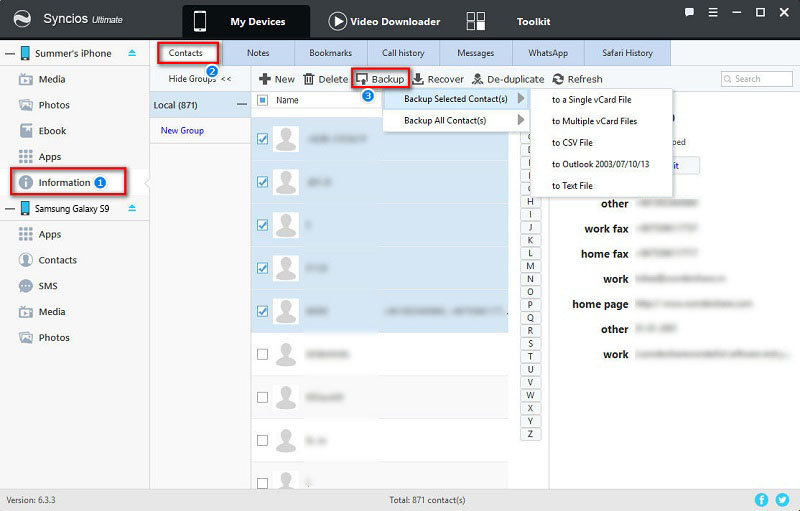This screenshot has width=800, height=511.
Task: Switch to the Messages tab
Action: (x=476, y=53)
